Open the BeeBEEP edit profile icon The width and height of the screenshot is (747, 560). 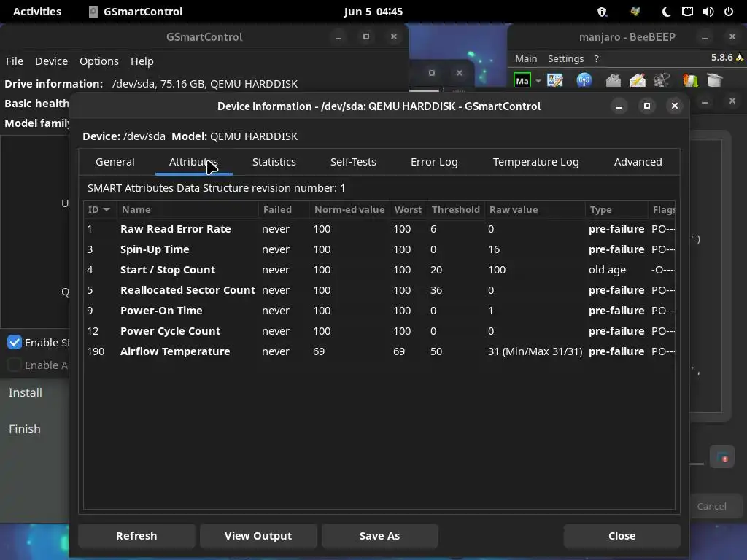coord(555,80)
